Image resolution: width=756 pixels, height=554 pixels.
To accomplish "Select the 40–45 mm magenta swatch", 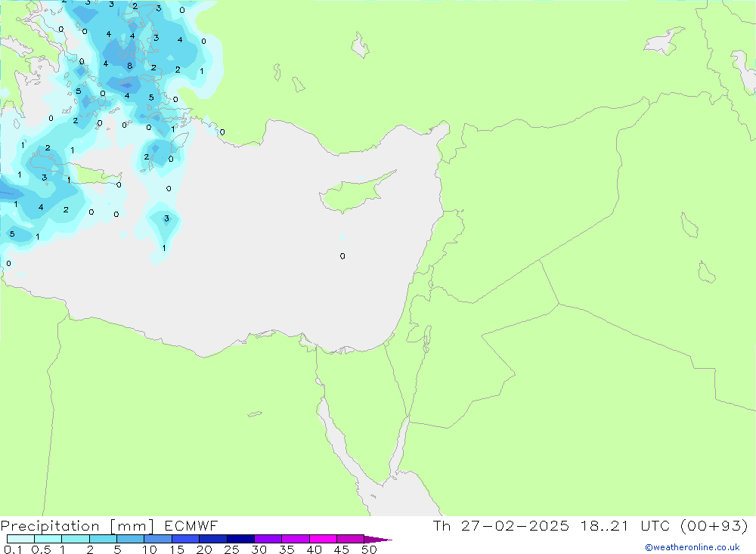I will [x=323, y=539].
